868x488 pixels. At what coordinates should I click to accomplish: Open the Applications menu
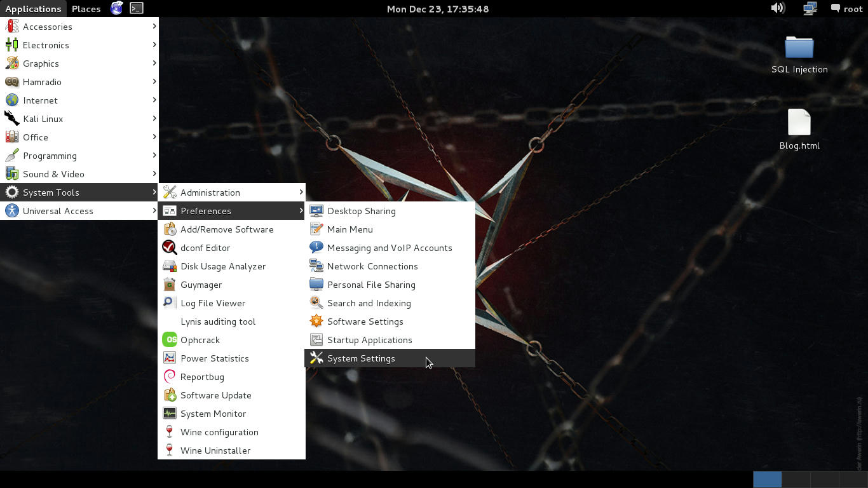(x=33, y=9)
